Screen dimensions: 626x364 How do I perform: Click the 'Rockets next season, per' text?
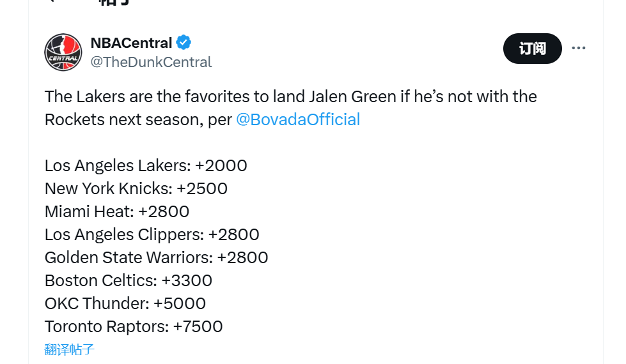point(139,119)
